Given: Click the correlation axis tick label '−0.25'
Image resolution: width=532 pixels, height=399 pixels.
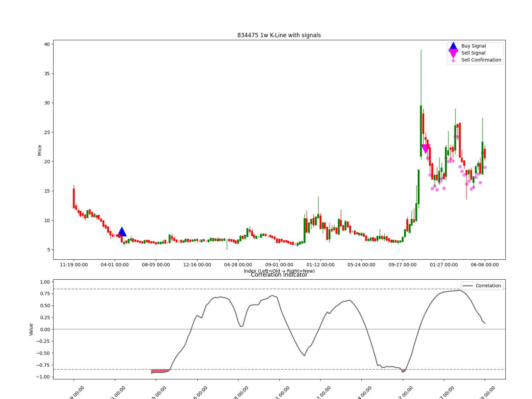Looking at the screenshot, I should point(43,341).
